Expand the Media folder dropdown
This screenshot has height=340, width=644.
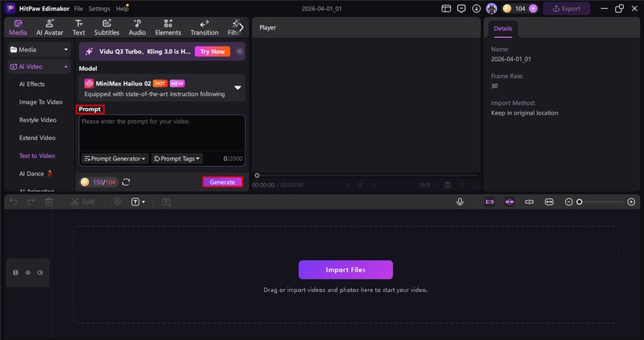click(39, 50)
